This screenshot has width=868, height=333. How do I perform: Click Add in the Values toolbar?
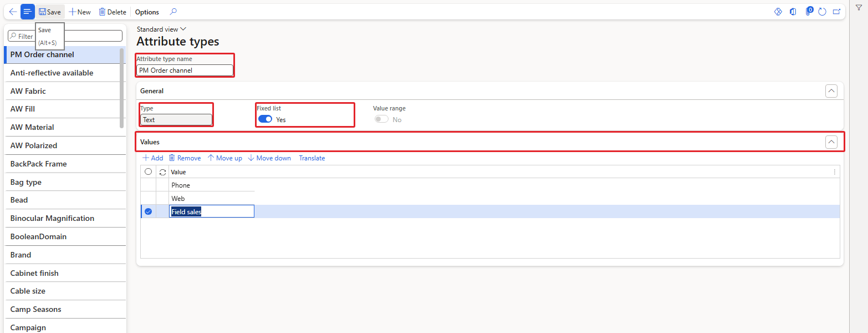[152, 158]
